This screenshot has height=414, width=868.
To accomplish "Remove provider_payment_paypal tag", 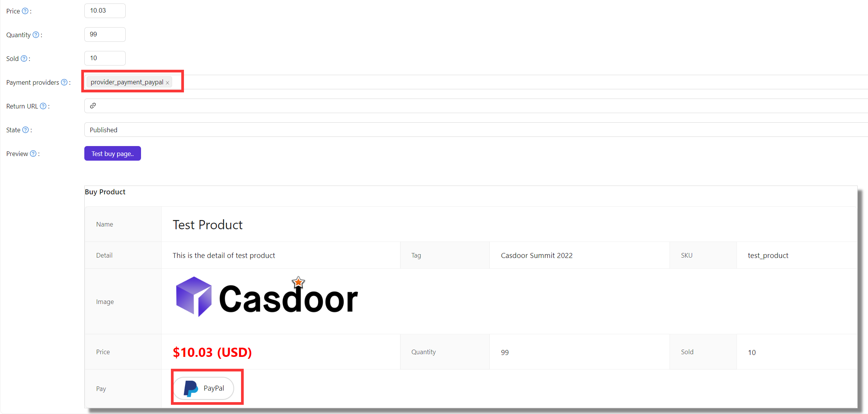I will [169, 82].
